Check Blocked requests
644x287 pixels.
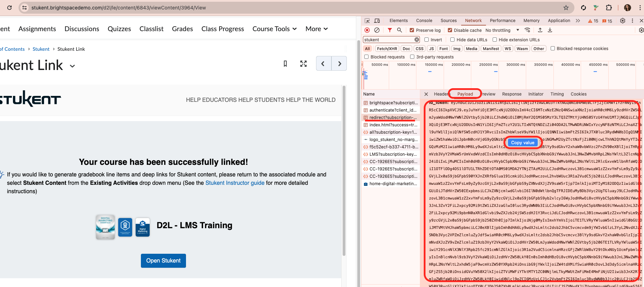(x=366, y=57)
